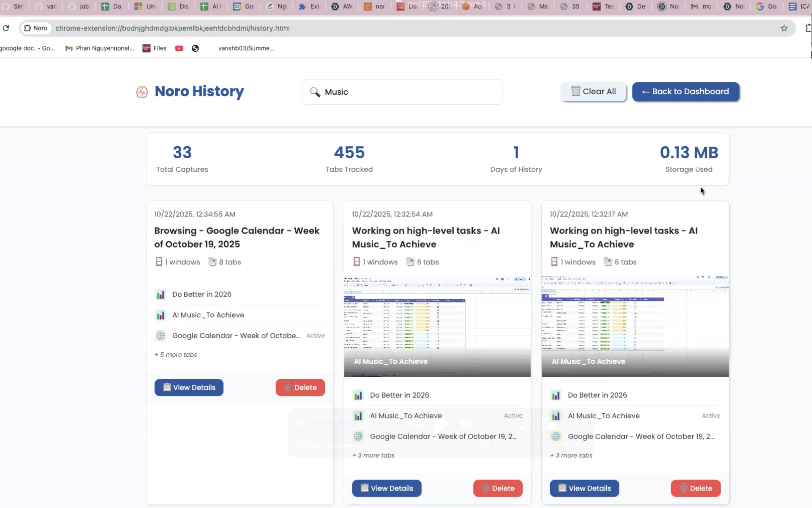This screenshot has width=812, height=508.
Task: Bookmark this page with star icon
Action: coord(784,28)
